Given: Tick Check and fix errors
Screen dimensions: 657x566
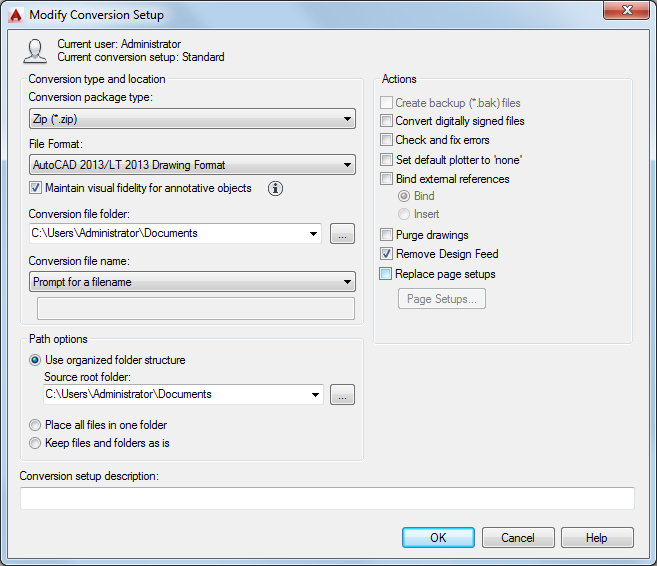Looking at the screenshot, I should (386, 140).
